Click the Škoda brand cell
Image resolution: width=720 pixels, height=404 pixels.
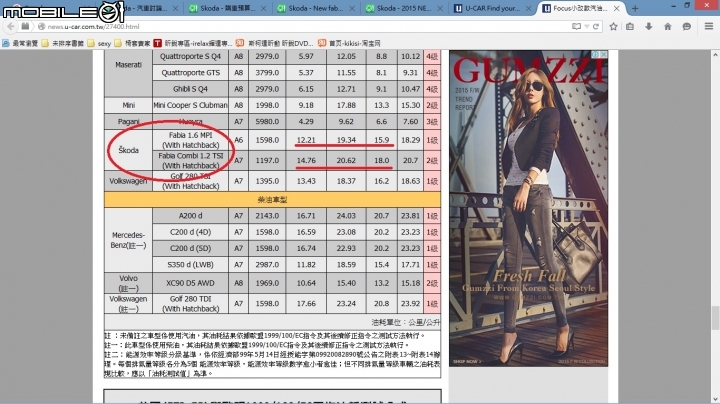(x=128, y=150)
